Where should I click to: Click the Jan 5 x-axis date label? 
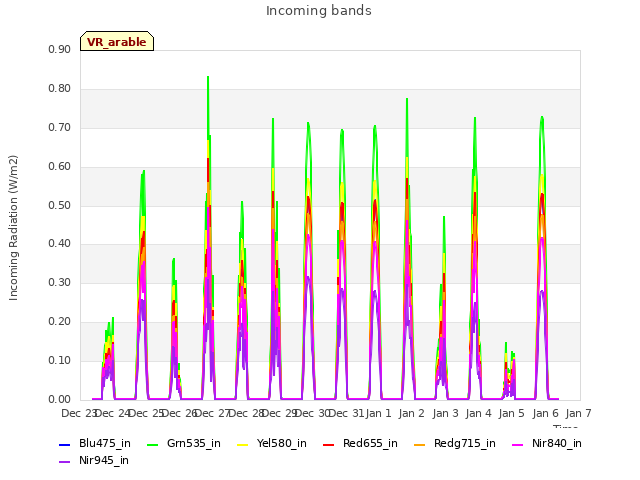[511, 413]
